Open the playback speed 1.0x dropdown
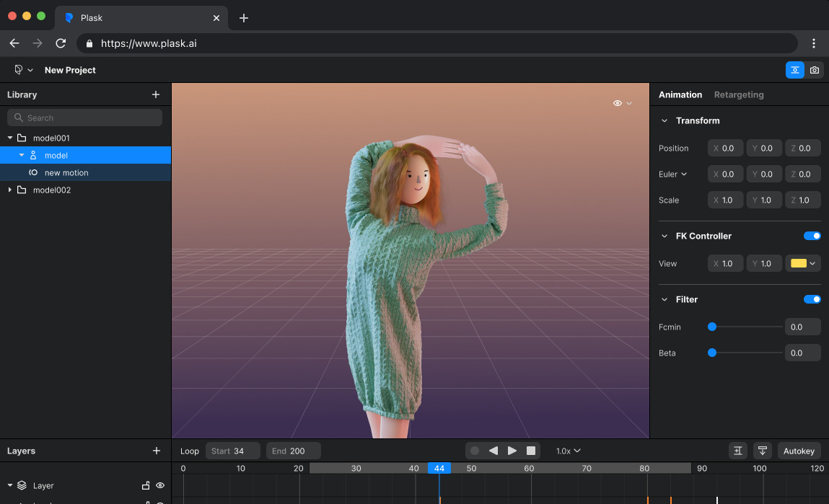Image resolution: width=829 pixels, height=504 pixels. point(568,451)
